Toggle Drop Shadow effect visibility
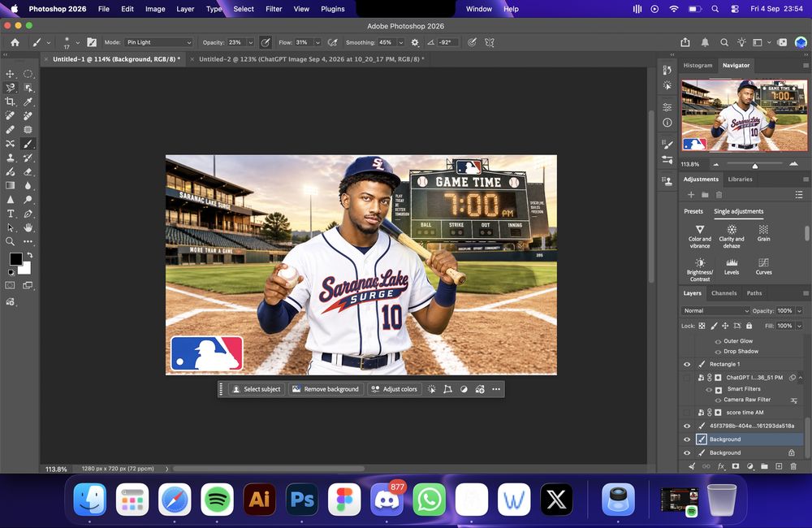This screenshot has width=812, height=528. coord(718,352)
